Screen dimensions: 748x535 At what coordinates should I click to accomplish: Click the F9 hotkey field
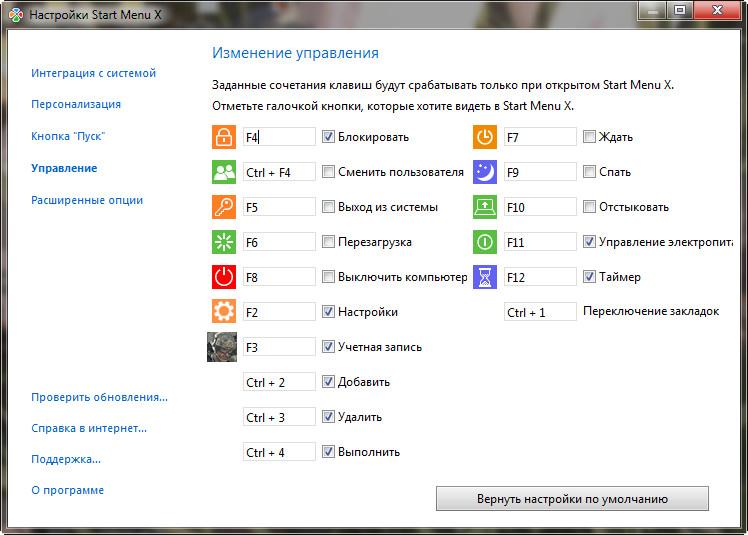(540, 172)
